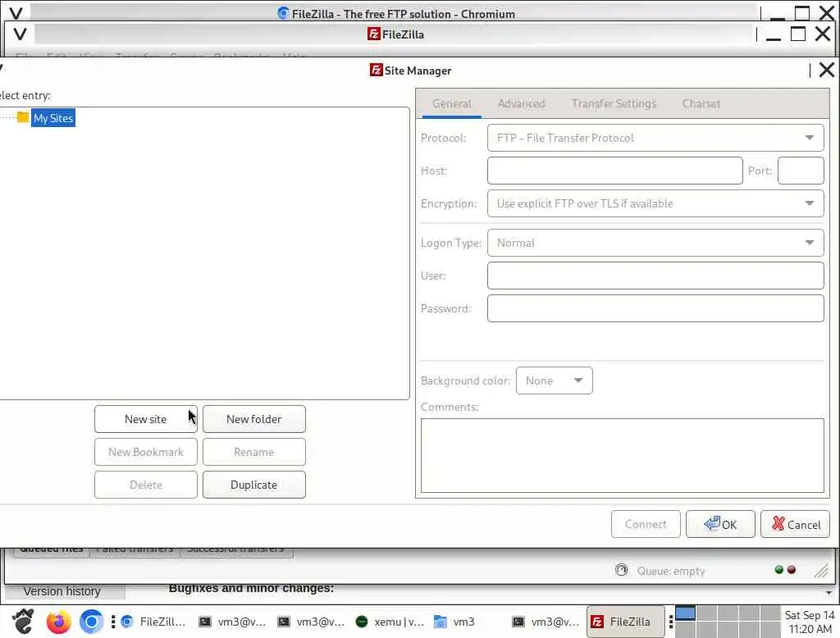840x638 pixels.
Task: Click the Connect button
Action: click(646, 524)
